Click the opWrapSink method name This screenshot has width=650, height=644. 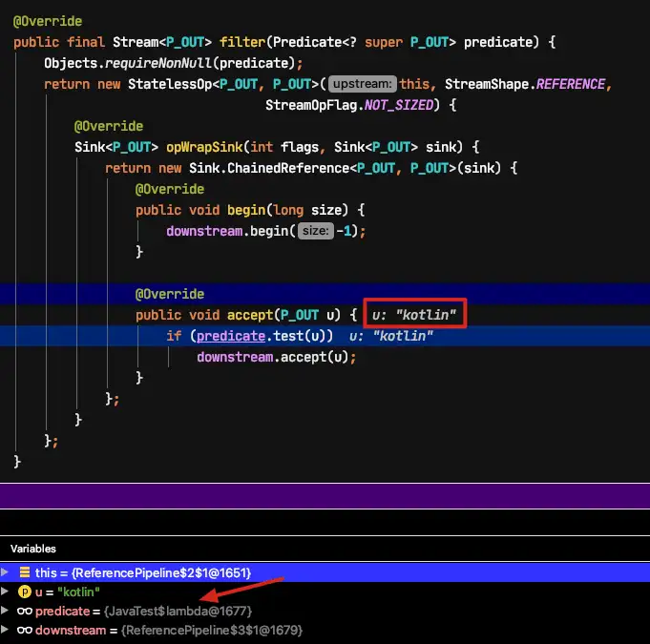204,147
